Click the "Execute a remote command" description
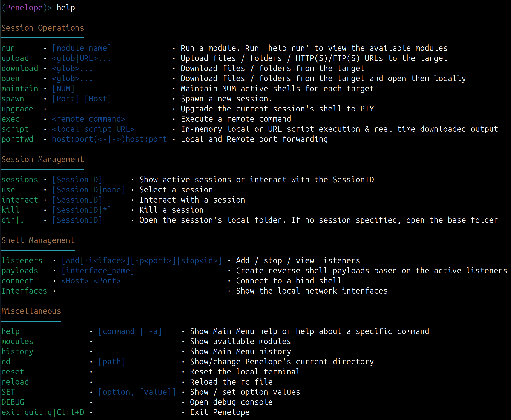The width and height of the screenshot is (511, 420). coord(236,119)
